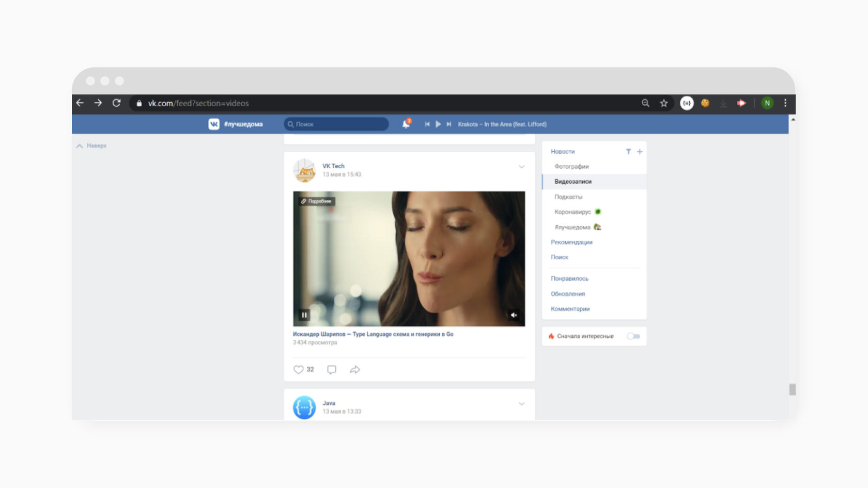Comment on the VK Tech post

pyautogui.click(x=332, y=370)
